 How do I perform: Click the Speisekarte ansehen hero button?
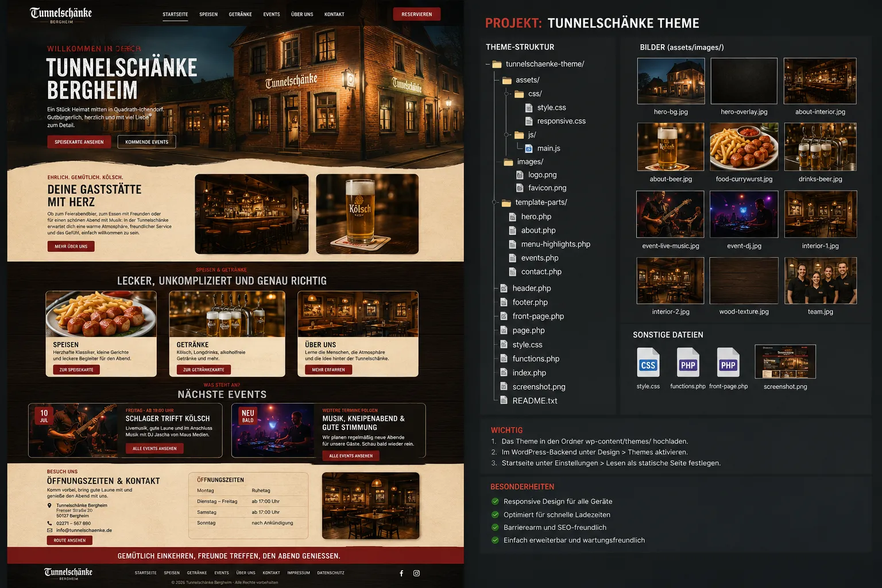tap(79, 142)
